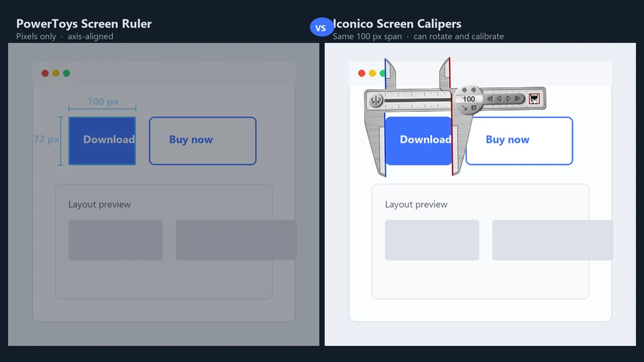This screenshot has height=362, width=644.
Task: Click "Layout preview" label in the PowerToys panel
Action: click(99, 204)
